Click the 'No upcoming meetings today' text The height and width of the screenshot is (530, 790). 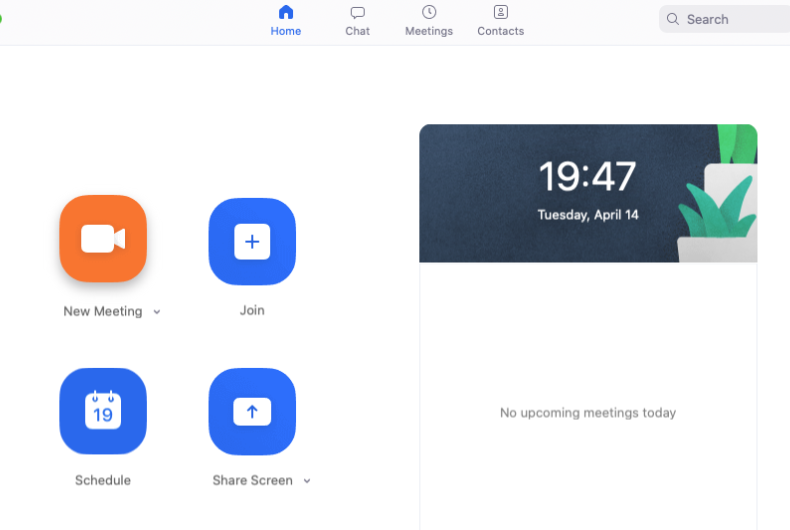(x=588, y=413)
